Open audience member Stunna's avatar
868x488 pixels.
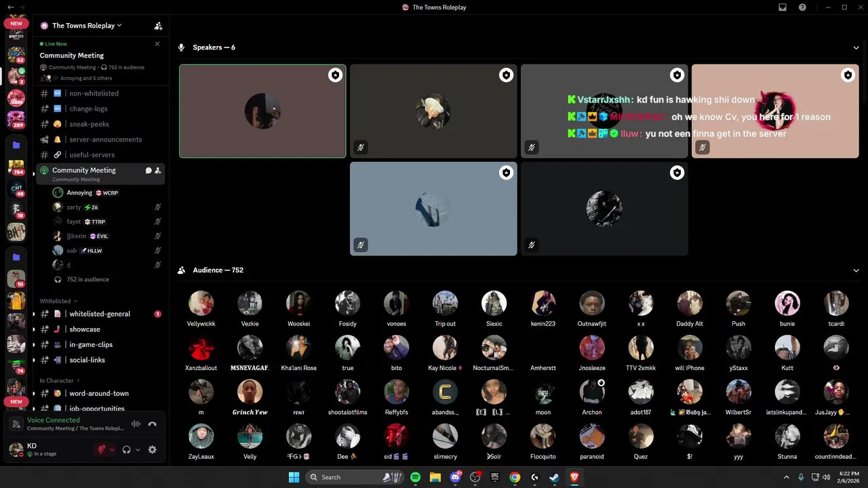(787, 436)
